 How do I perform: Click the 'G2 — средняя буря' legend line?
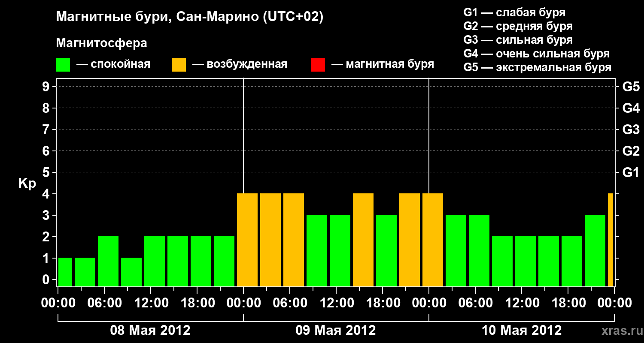click(x=518, y=26)
